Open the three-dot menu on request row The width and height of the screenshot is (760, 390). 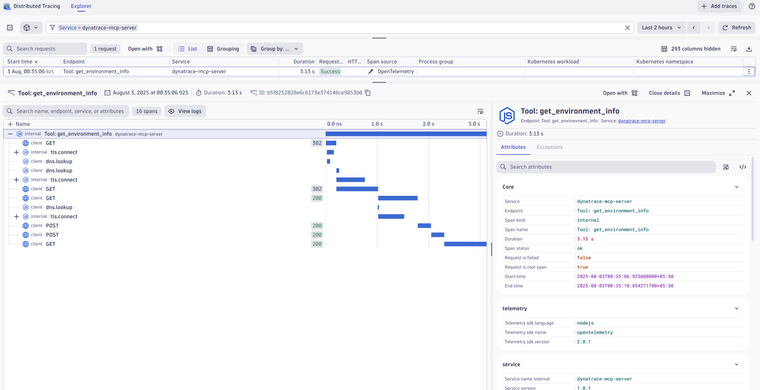click(749, 71)
